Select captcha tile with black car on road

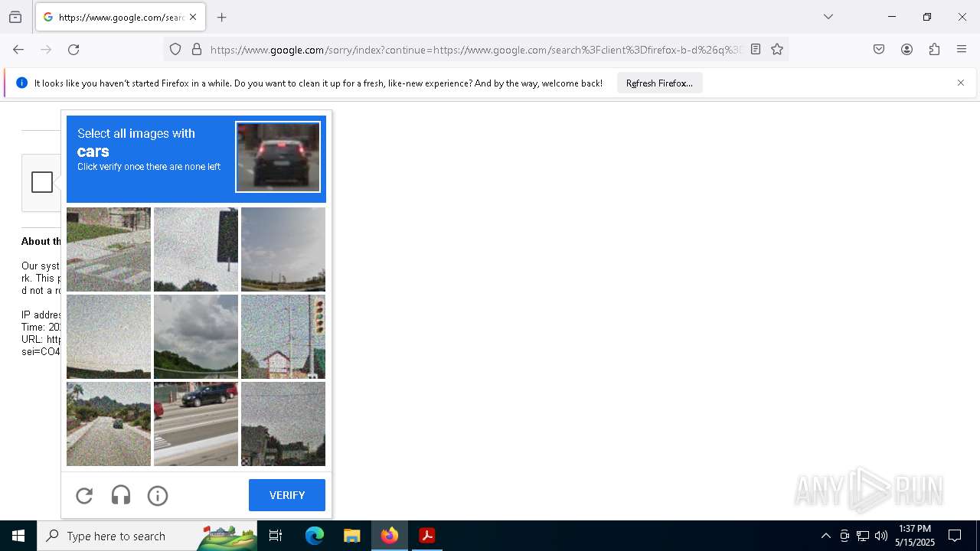[x=196, y=424]
